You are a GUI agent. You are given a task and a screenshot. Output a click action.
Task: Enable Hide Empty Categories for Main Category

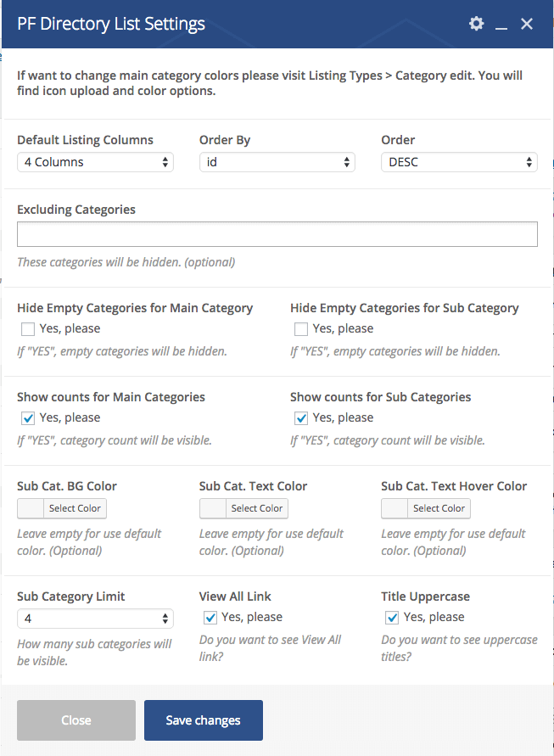pos(28,328)
